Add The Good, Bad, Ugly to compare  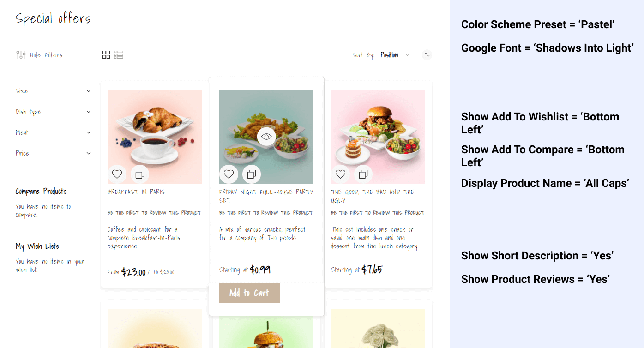(363, 174)
